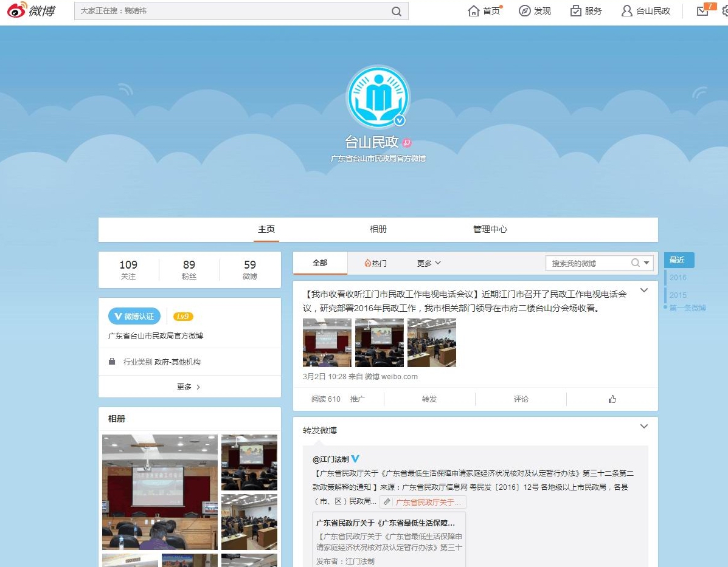This screenshot has width=728, height=567.
Task: Open the 89 粉丝 followers count
Action: pyautogui.click(x=189, y=270)
